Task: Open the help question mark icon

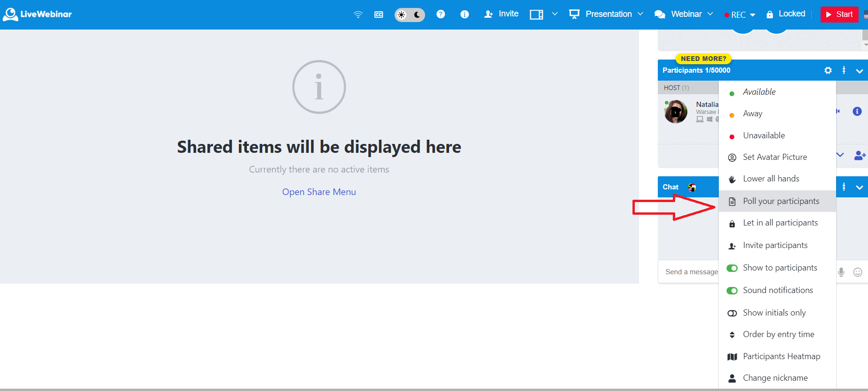Action: 441,14
